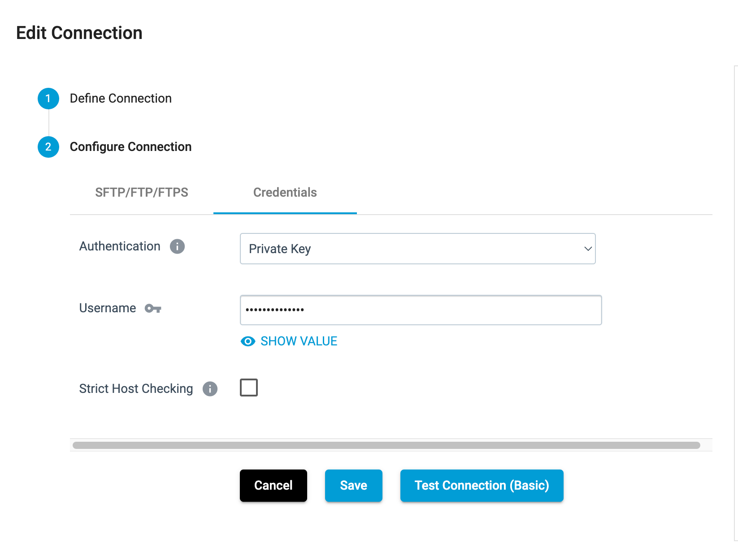This screenshot has height=560, width=738.
Task: Select the Credentials tab
Action: coord(285,193)
